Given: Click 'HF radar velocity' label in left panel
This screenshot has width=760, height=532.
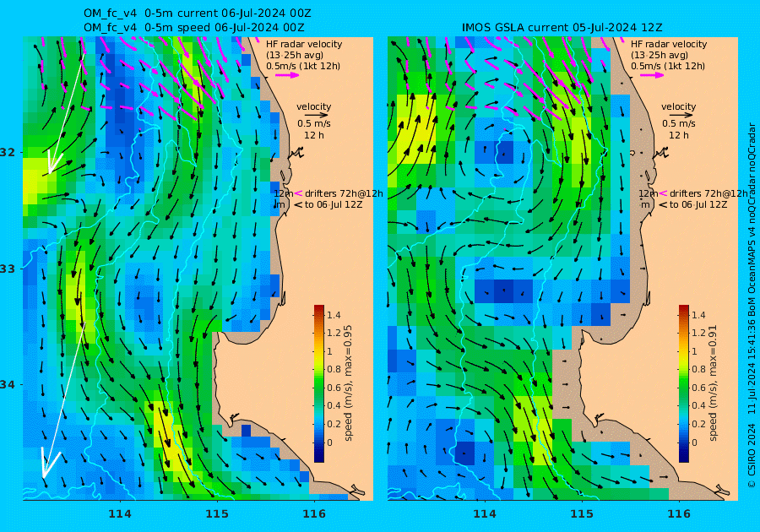Looking at the screenshot, I should 304,44.
